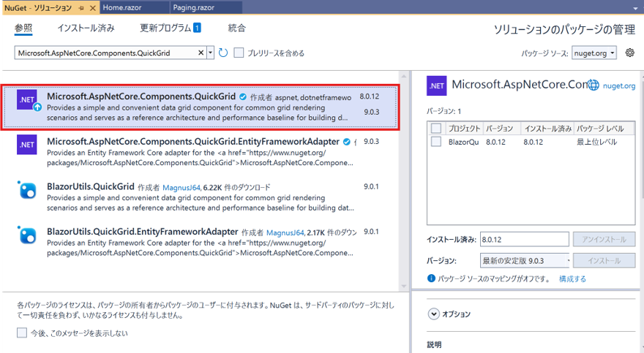Click BlazorQu project name cell
The width and height of the screenshot is (644, 353).
pyautogui.click(x=463, y=142)
